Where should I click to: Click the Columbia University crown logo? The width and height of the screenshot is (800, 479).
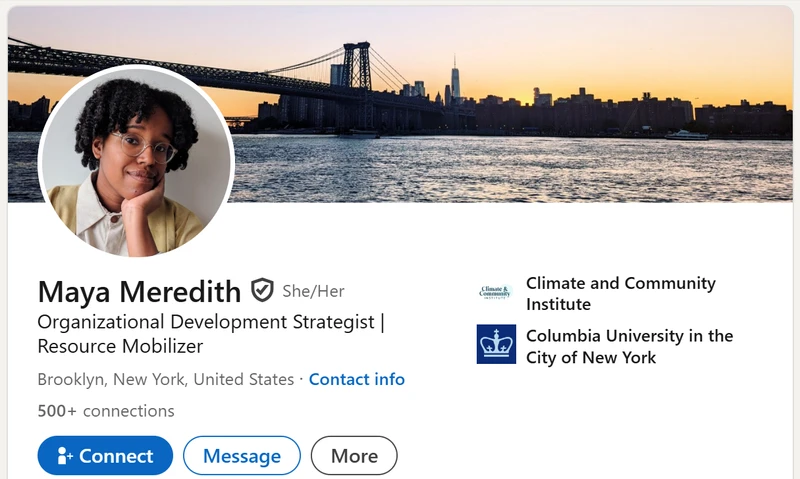pos(496,344)
